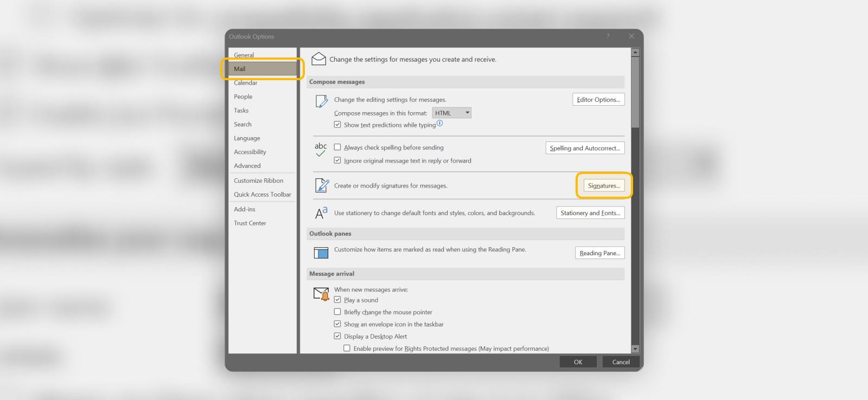Enable Briefly change the mouse pointer

coord(337,312)
